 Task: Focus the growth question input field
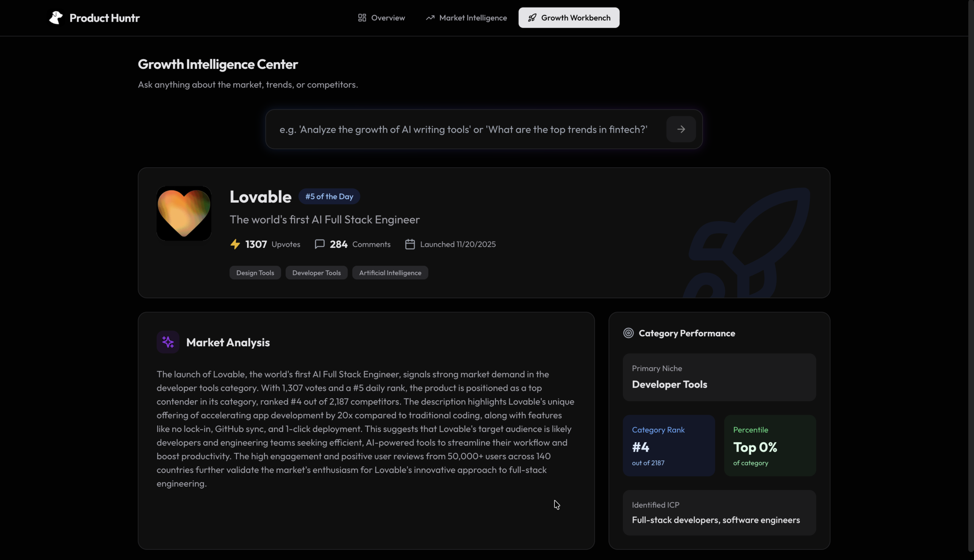pyautogui.click(x=463, y=129)
